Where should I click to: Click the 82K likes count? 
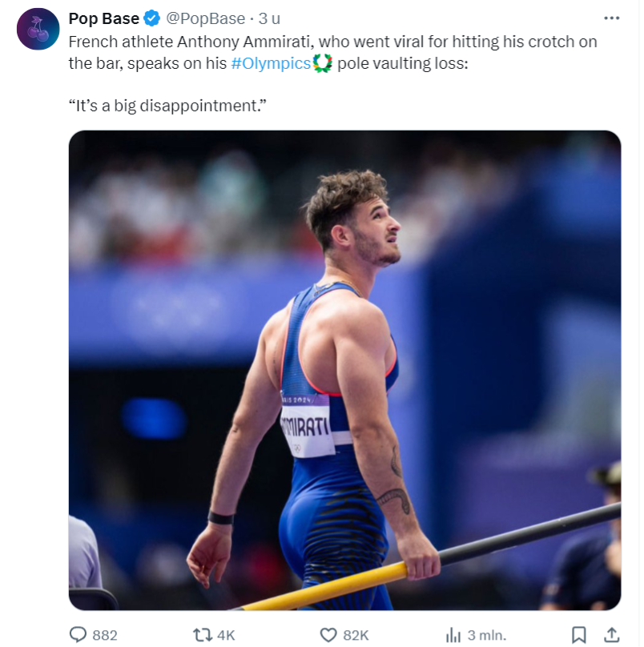pyautogui.click(x=356, y=635)
